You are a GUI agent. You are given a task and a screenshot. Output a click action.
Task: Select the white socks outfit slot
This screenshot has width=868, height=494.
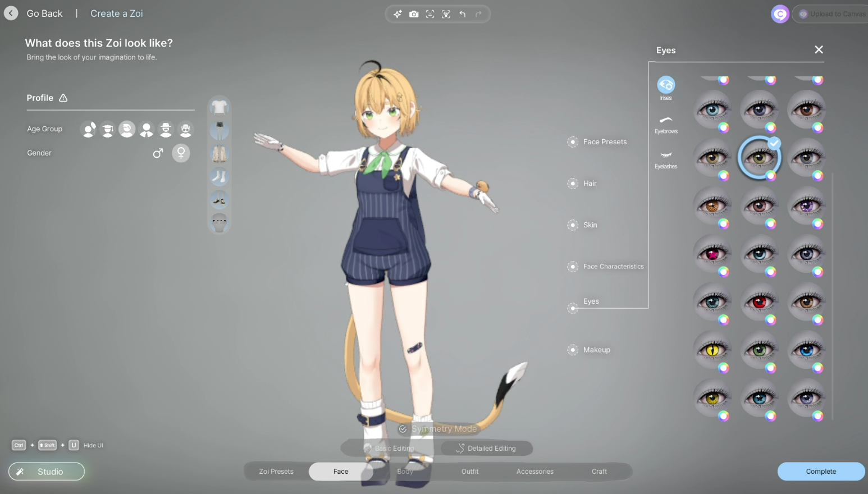[x=219, y=176]
